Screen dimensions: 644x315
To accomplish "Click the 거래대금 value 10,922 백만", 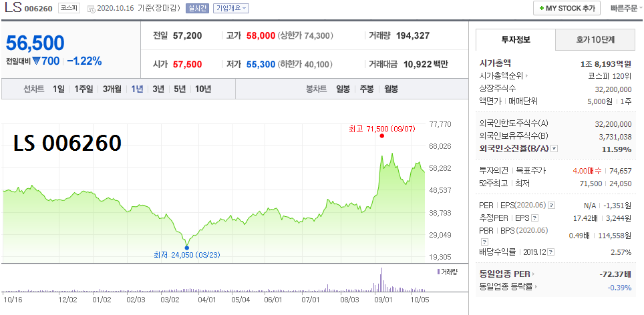I will (426, 64).
